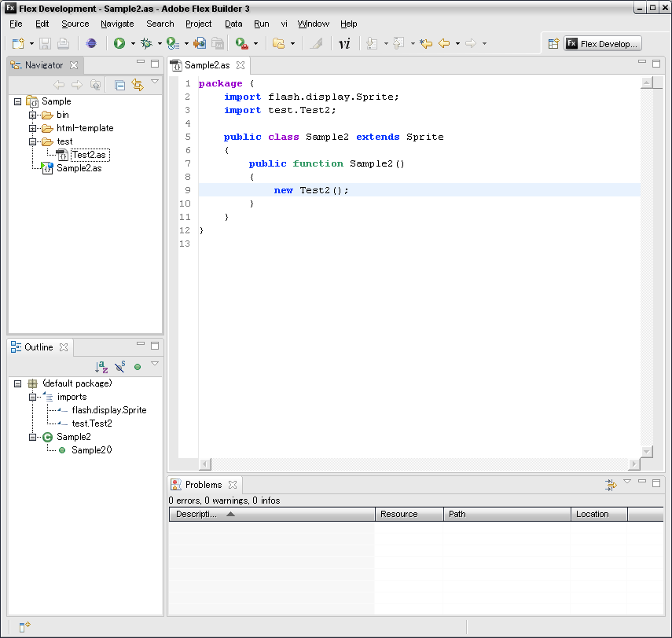The width and height of the screenshot is (672, 638).
Task: Sort Outline items alphabetically
Action: pos(101,366)
